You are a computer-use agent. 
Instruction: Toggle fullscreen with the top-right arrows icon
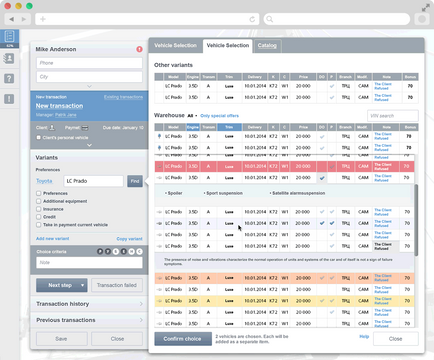click(425, 8)
